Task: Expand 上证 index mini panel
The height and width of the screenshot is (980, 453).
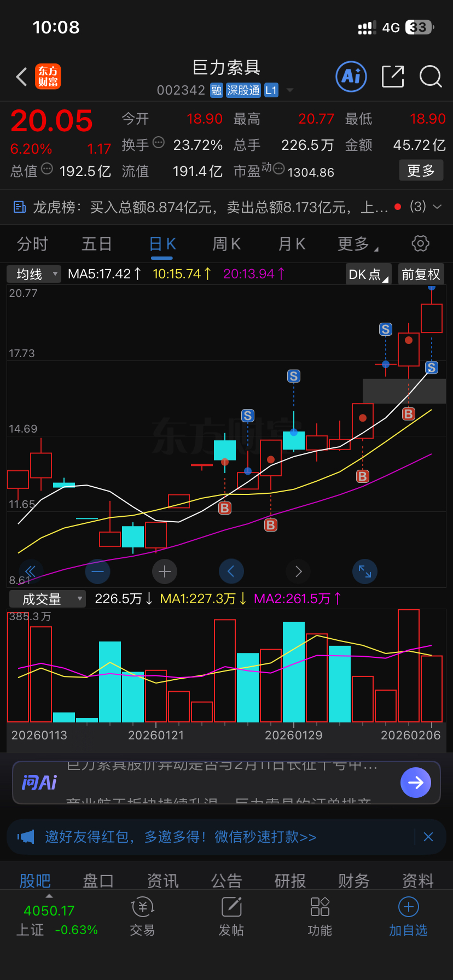Action: pyautogui.click(x=49, y=896)
